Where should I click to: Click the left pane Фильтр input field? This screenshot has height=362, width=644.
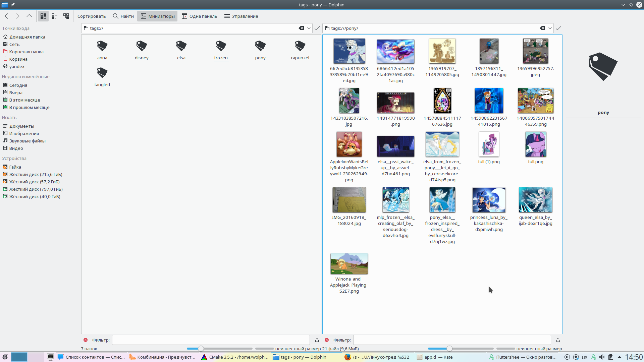click(x=211, y=340)
